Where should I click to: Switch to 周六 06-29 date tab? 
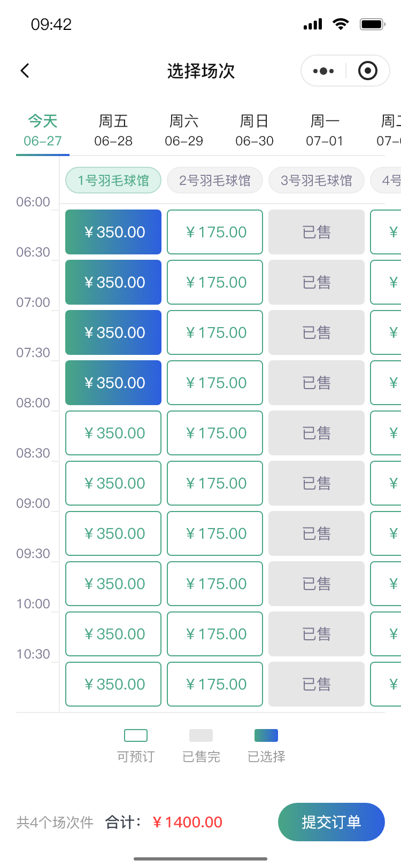click(x=184, y=130)
